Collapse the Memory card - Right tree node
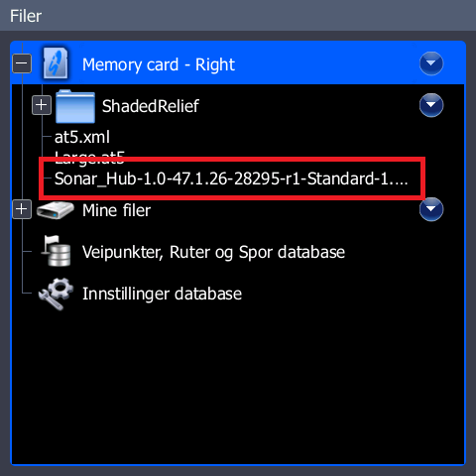Image resolution: width=476 pixels, height=476 pixels. [x=22, y=63]
